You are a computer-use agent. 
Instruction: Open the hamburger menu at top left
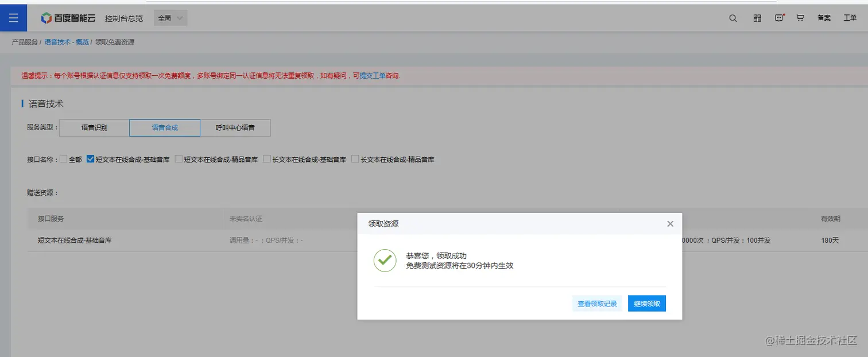pos(13,17)
